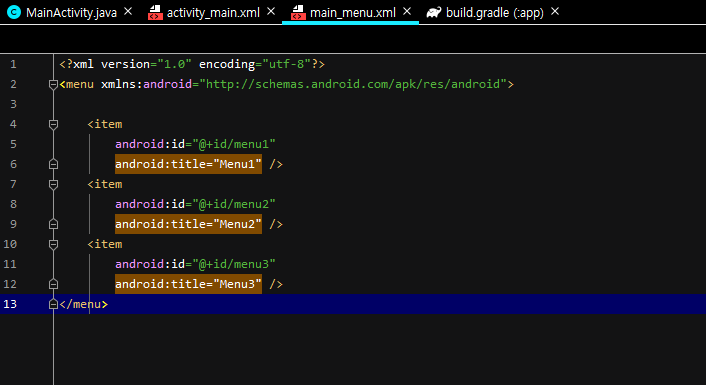
Task: Click the highlighted android:title="Menu3" attribute
Action: [x=188, y=284]
